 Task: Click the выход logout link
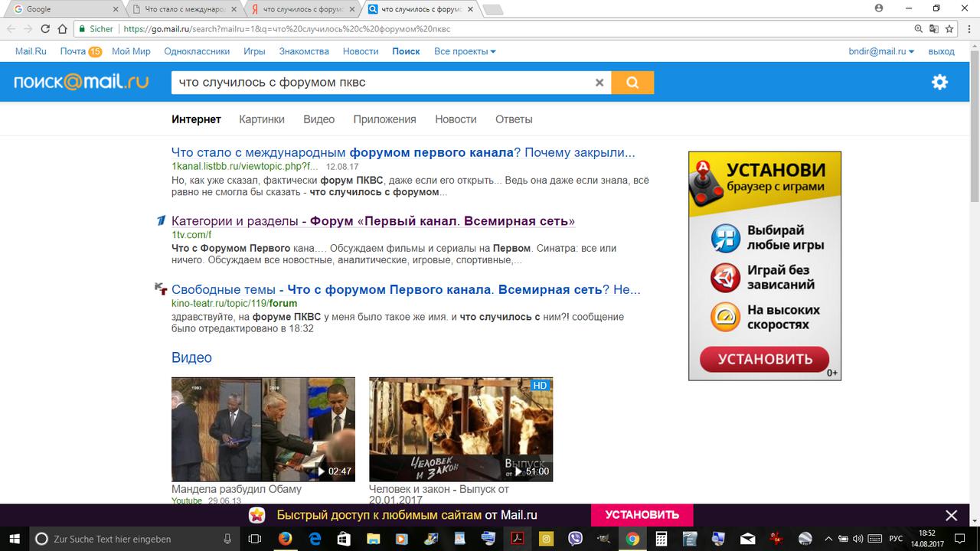tap(941, 51)
